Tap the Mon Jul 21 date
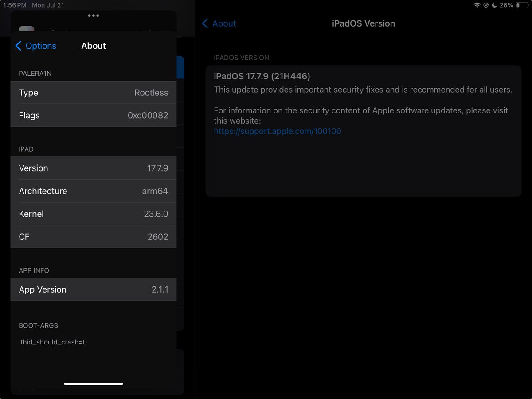The image size is (532, 399). (48, 5)
